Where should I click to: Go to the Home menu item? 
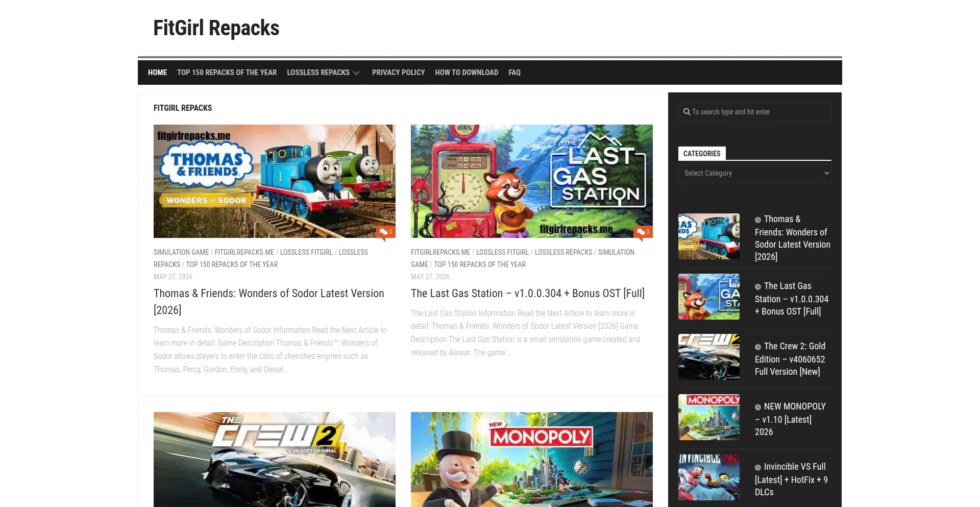pos(157,73)
